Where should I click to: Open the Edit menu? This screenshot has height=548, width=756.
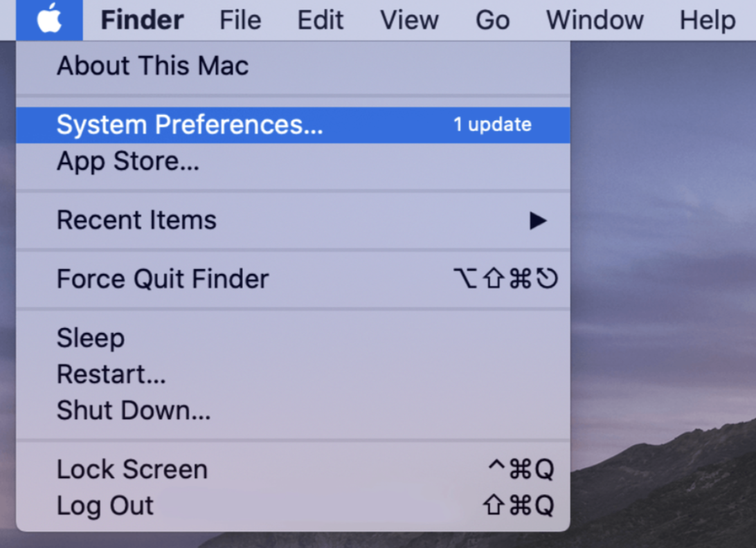[321, 21]
